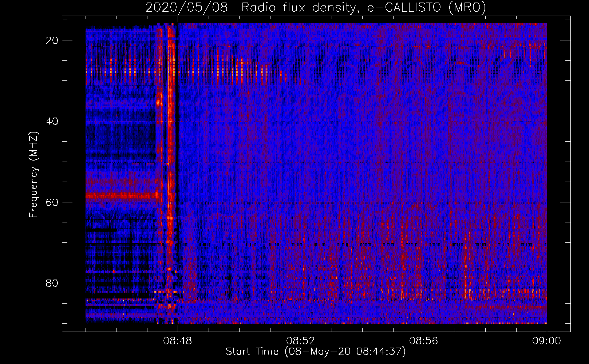The image size is (589, 364).
Task: Click the 08:48 time tick label
Action: pyautogui.click(x=178, y=341)
